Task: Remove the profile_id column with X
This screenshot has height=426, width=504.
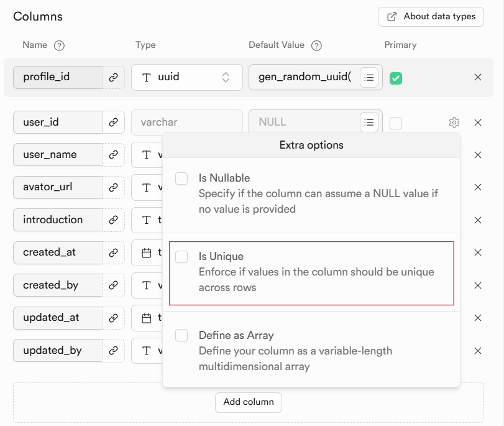Action: [x=478, y=78]
